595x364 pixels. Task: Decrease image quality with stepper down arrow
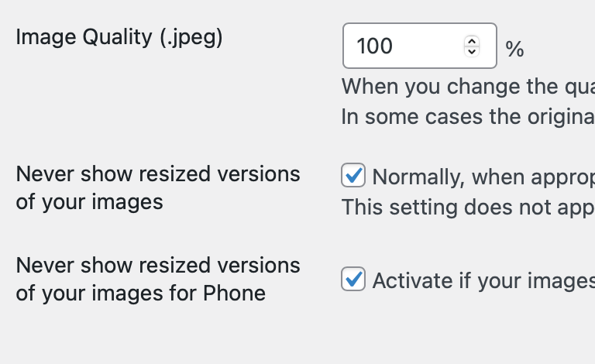pyautogui.click(x=472, y=52)
